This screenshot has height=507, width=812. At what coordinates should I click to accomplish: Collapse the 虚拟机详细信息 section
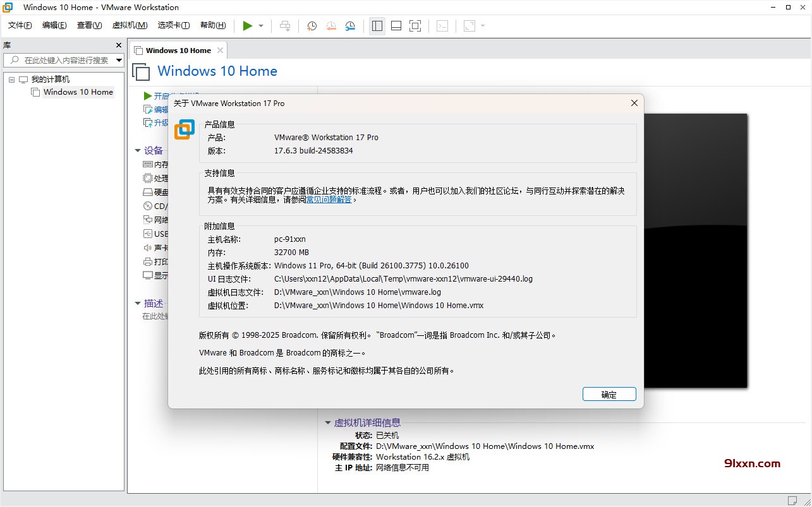coord(328,422)
